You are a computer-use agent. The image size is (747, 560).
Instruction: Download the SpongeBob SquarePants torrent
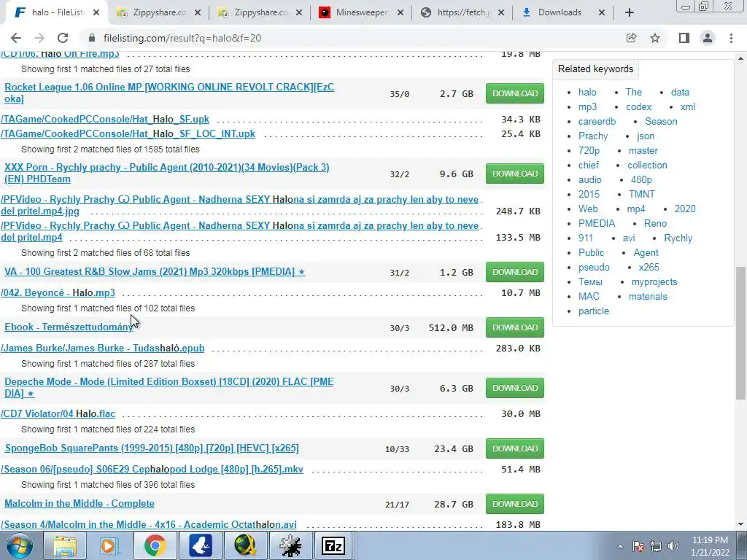[515, 448]
